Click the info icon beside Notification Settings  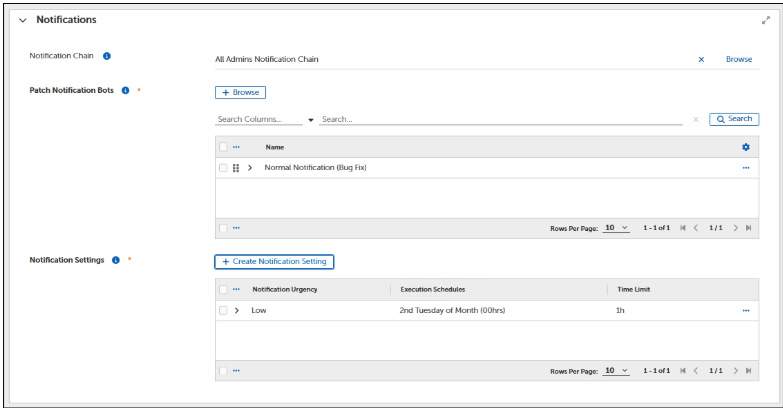tap(116, 260)
